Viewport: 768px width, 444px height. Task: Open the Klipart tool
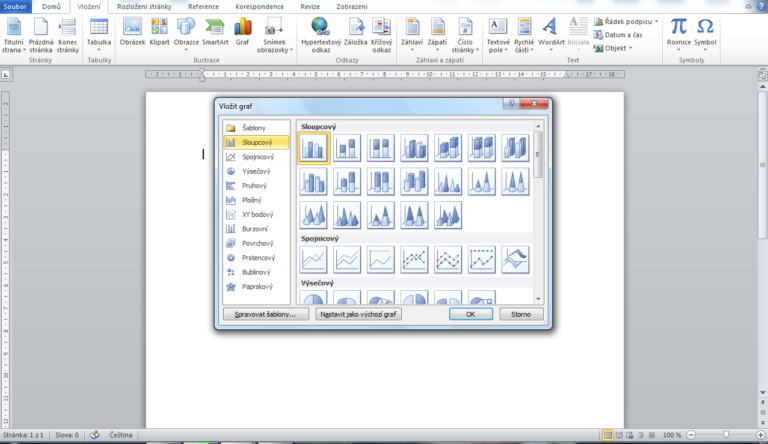[160, 31]
